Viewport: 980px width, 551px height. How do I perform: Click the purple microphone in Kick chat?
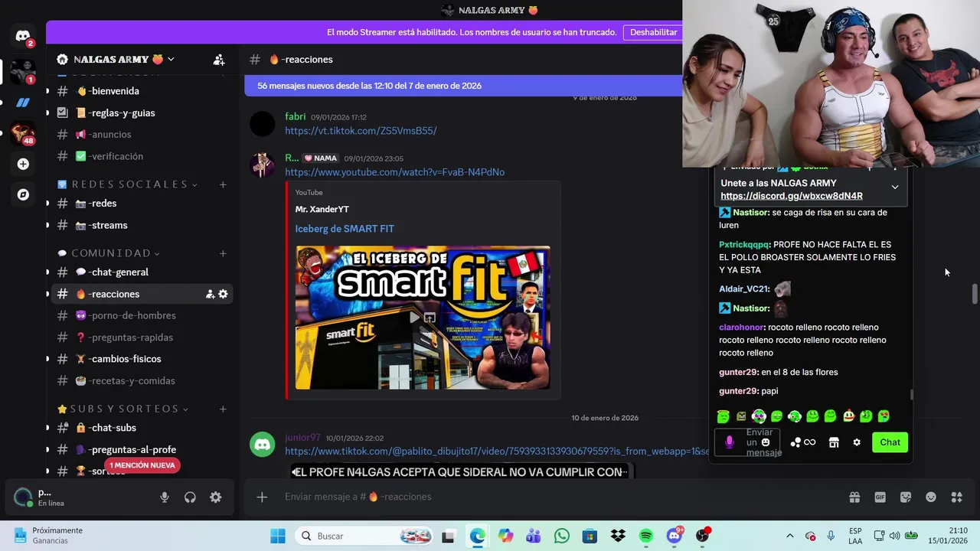pos(729,442)
